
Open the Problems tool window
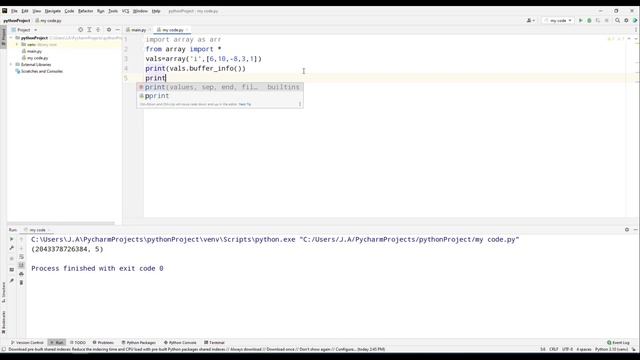(x=103, y=342)
